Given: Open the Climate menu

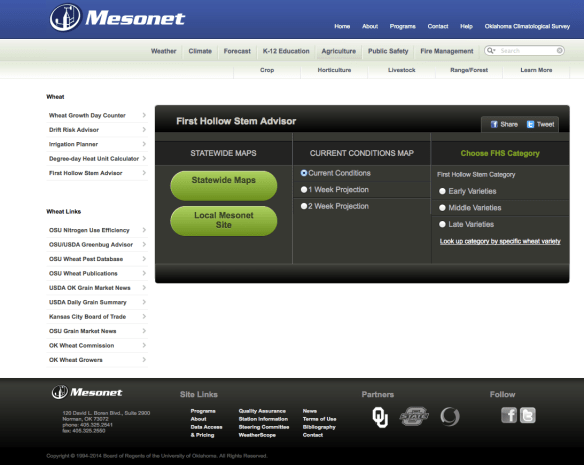Looking at the screenshot, I should click(x=200, y=51).
